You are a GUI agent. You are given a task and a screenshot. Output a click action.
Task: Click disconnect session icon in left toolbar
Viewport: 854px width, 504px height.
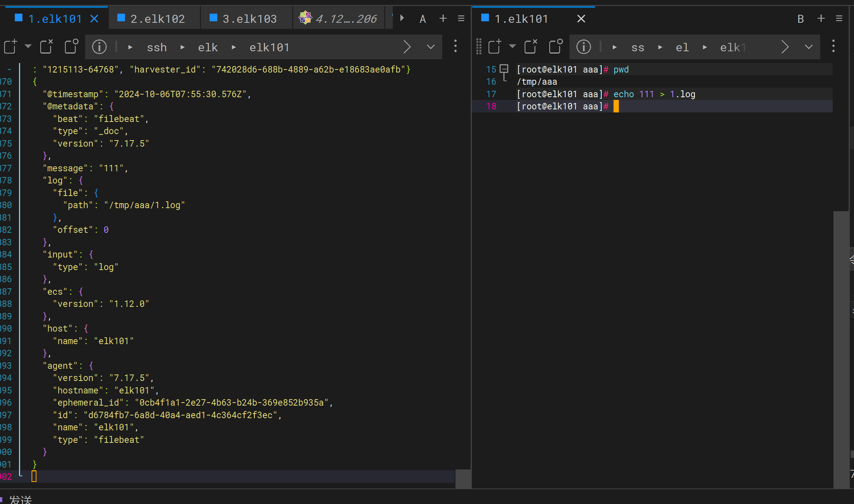coord(46,47)
